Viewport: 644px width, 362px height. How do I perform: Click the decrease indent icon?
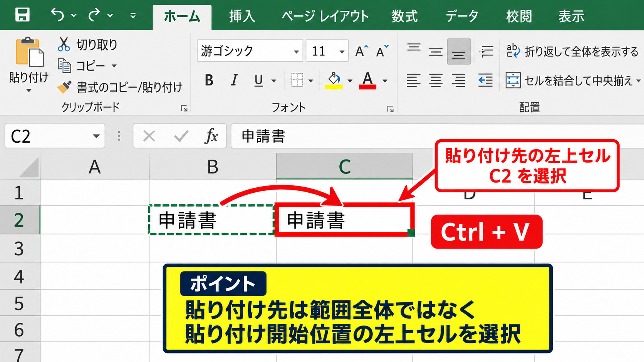pos(485,80)
